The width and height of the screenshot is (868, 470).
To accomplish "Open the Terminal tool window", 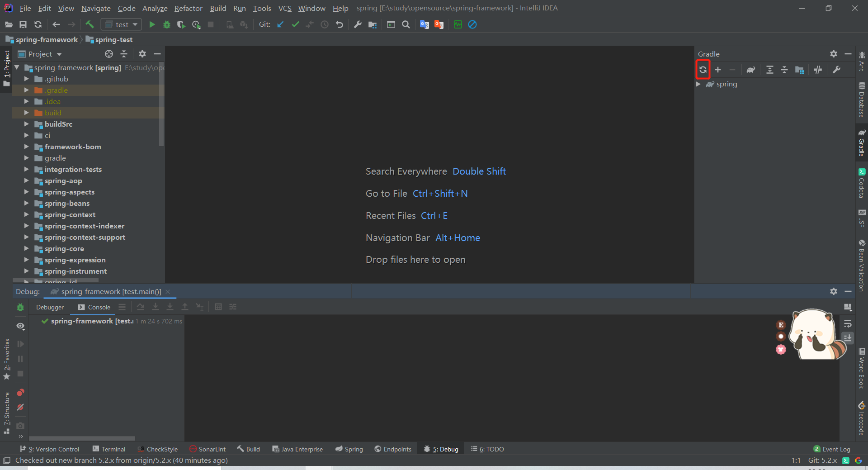I will (108, 449).
